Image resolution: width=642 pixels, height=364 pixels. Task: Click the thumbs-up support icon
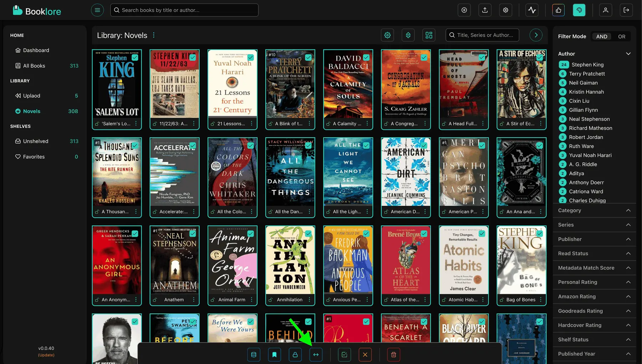[x=559, y=10]
